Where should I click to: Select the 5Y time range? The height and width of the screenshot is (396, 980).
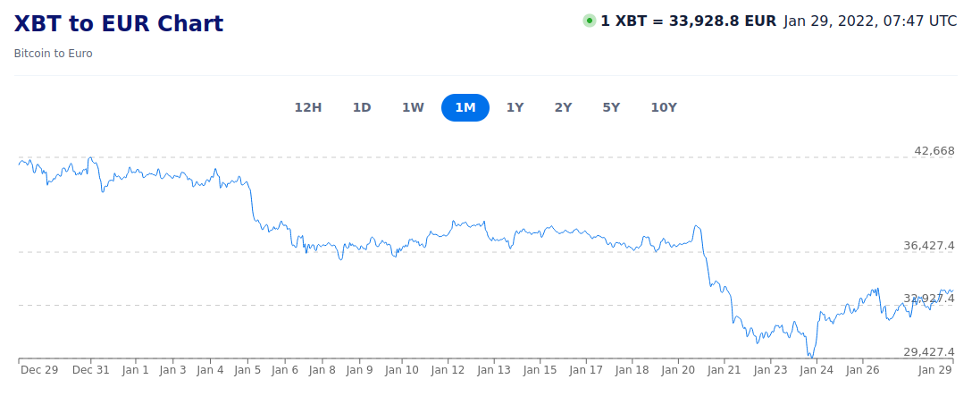[611, 107]
